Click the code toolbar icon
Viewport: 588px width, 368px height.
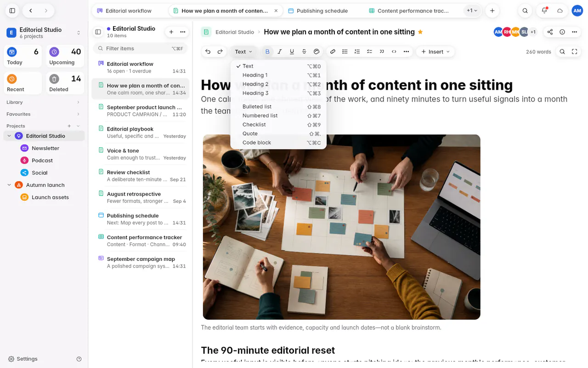(x=394, y=52)
